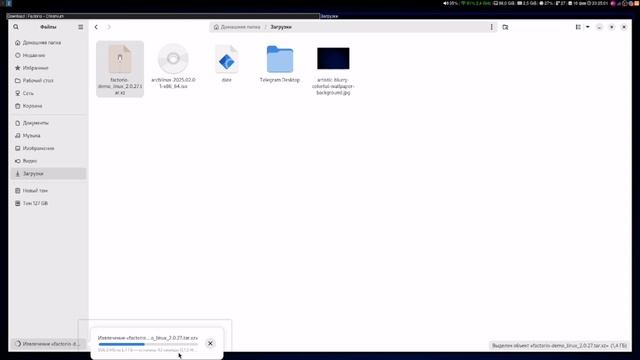This screenshot has height=360, width=640.
Task: Click the extraction progress bar in popup
Action: [x=148, y=344]
